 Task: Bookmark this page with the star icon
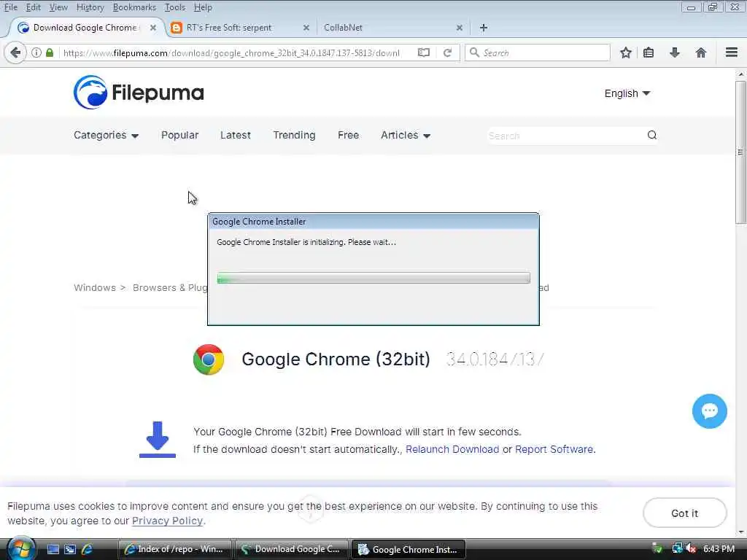pos(625,52)
